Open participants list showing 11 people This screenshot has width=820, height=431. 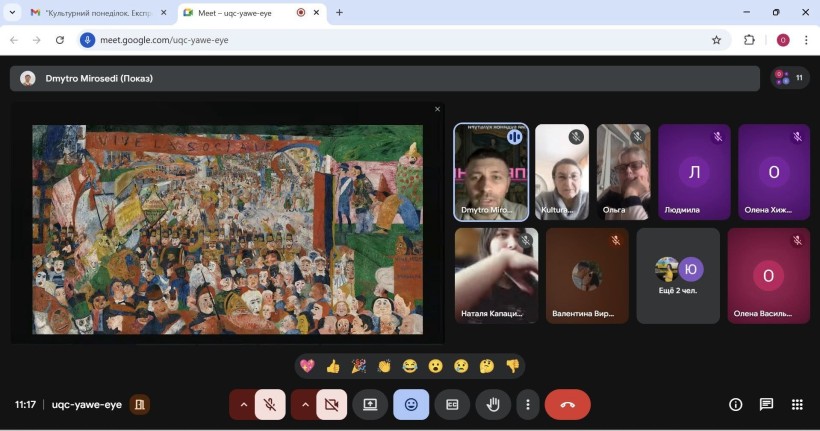(788, 78)
